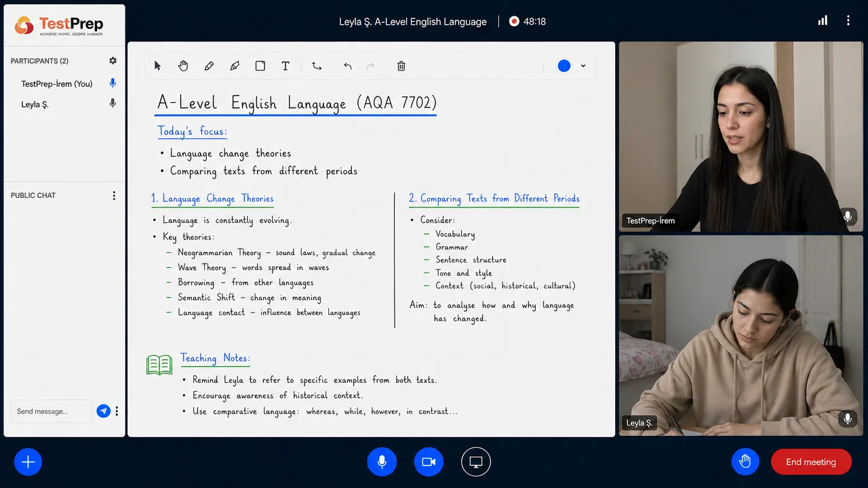Toggle Leyla Ş. microphone in participants list
The height and width of the screenshot is (488, 868).
click(x=113, y=104)
